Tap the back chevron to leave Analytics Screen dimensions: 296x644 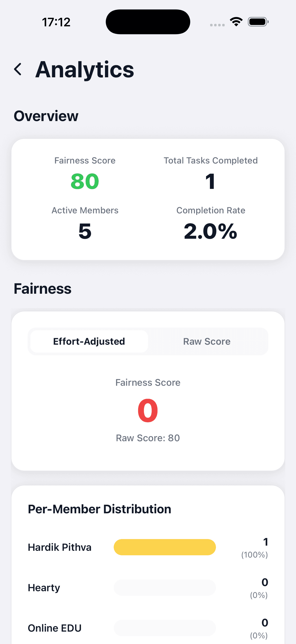click(18, 69)
